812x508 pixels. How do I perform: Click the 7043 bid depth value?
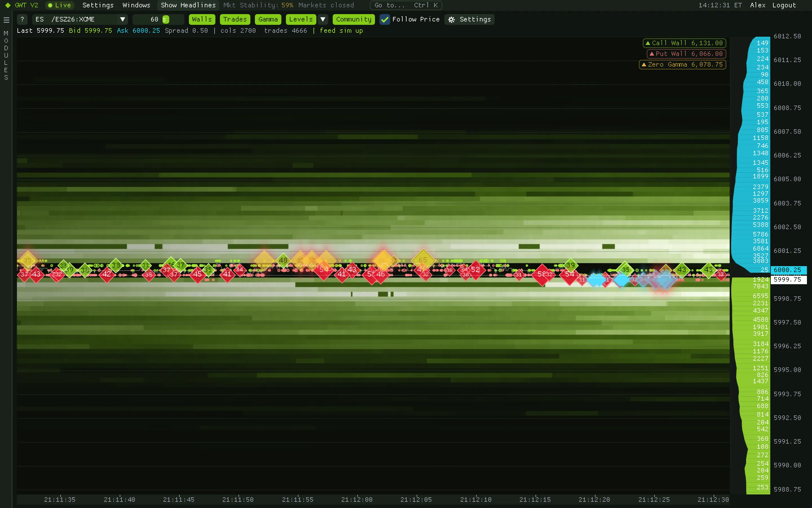[760, 286]
